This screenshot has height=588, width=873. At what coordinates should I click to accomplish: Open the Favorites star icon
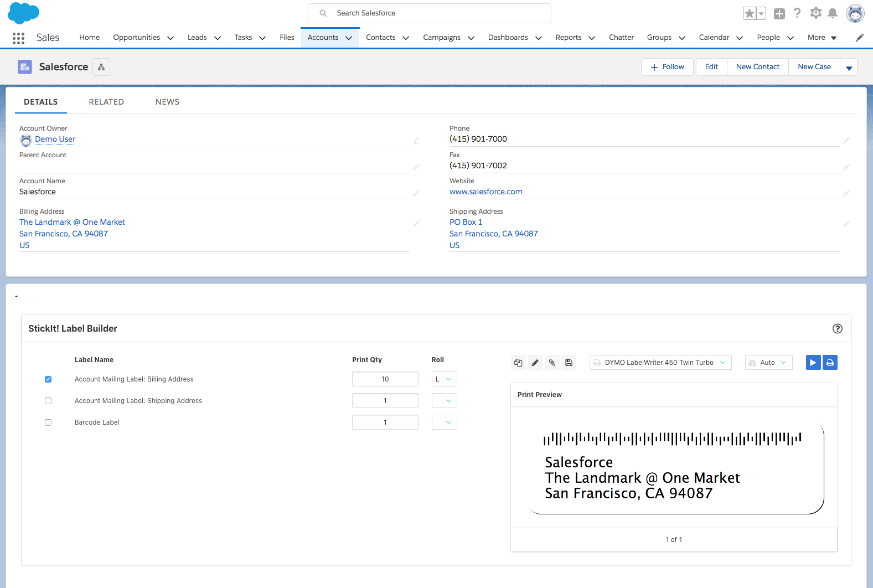(x=749, y=13)
